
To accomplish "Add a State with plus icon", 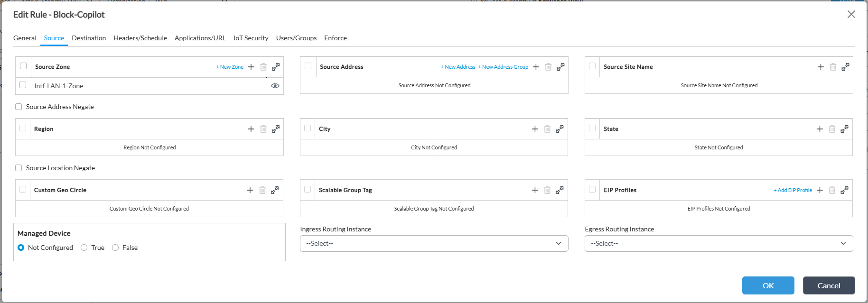I will coord(820,129).
